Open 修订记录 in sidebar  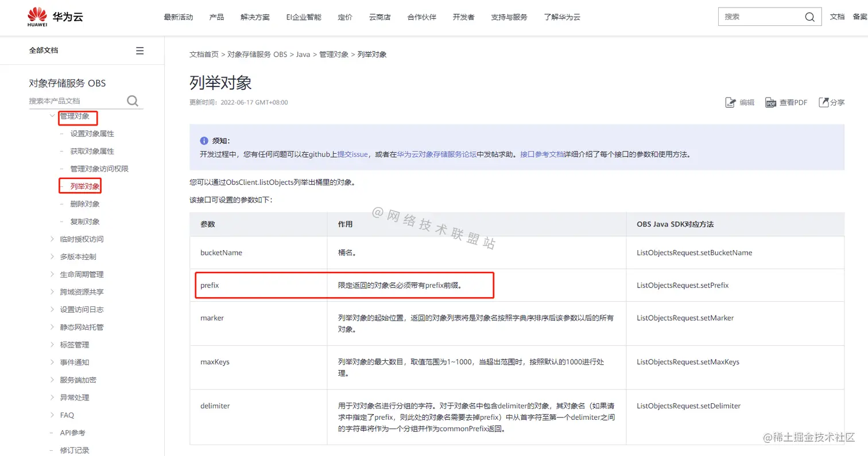(x=75, y=450)
